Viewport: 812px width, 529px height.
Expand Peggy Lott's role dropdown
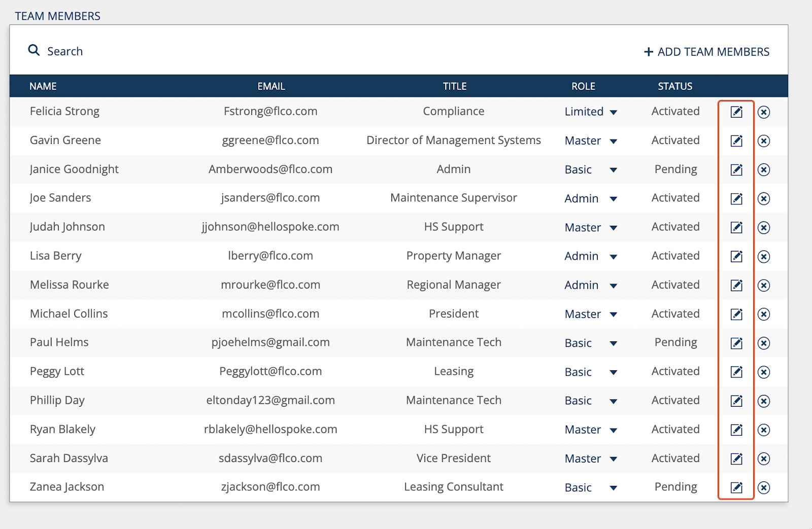(591, 372)
